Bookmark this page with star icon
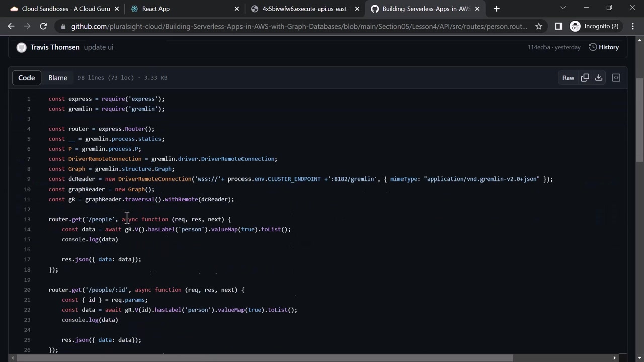644x362 pixels. coord(539,26)
